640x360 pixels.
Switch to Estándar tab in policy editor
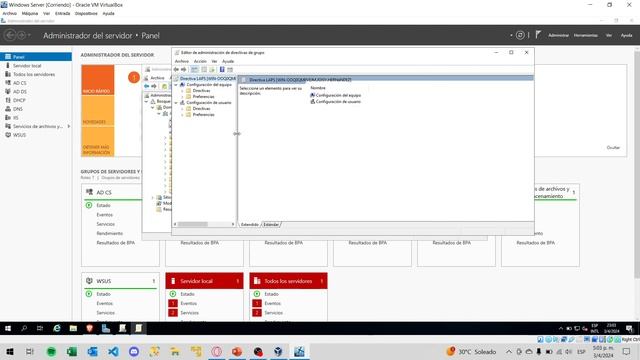click(271, 224)
